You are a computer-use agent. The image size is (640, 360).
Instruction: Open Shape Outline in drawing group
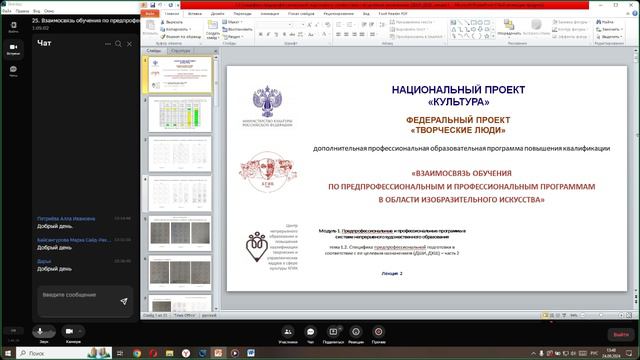point(569,29)
